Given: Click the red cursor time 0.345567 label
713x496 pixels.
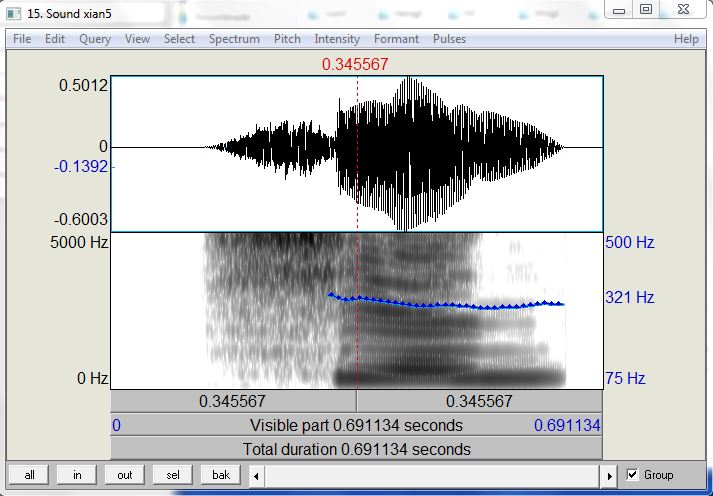Looking at the screenshot, I should point(355,65).
